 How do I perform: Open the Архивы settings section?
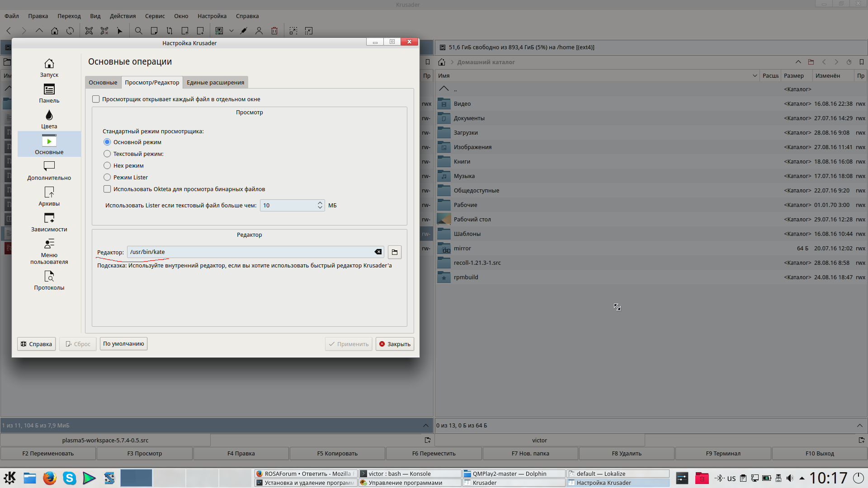tap(49, 197)
